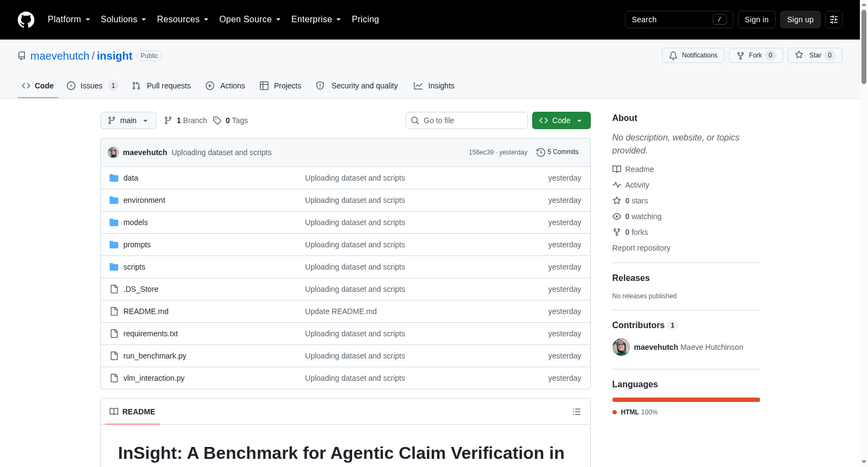
Task: Open the maevehutch owner profile link
Action: click(x=60, y=56)
